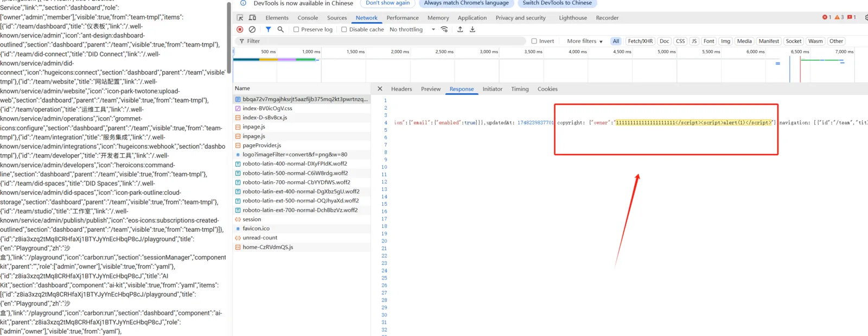Clear the network log
The width and height of the screenshot is (868, 336).
coord(252,29)
